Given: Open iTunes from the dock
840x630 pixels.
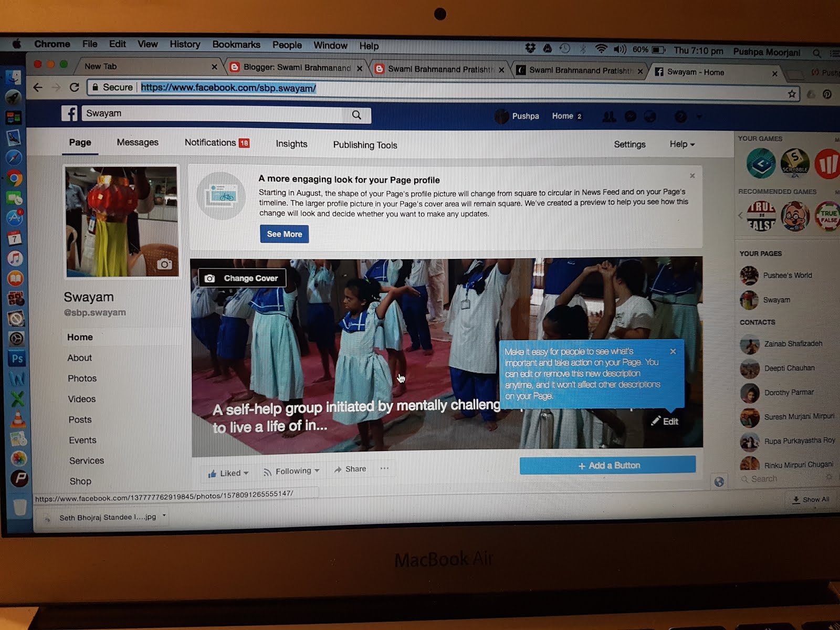Looking at the screenshot, I should [15, 258].
